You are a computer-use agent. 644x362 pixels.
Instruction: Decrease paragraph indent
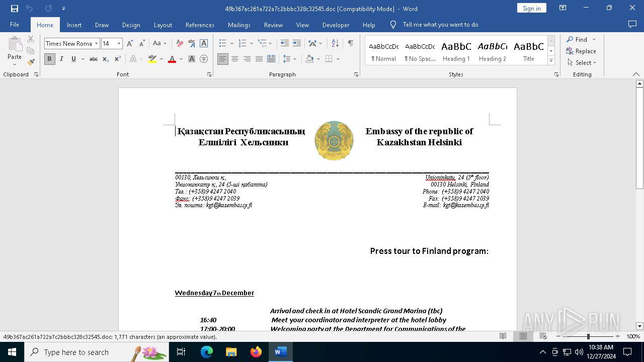[285, 44]
